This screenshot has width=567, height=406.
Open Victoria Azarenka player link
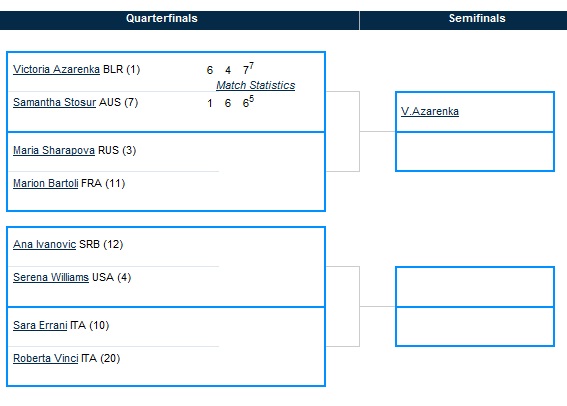[56, 69]
